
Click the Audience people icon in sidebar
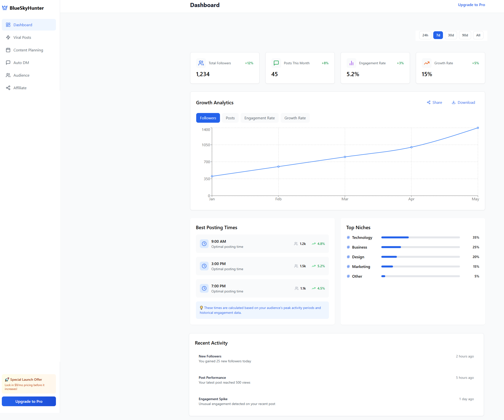click(x=8, y=75)
